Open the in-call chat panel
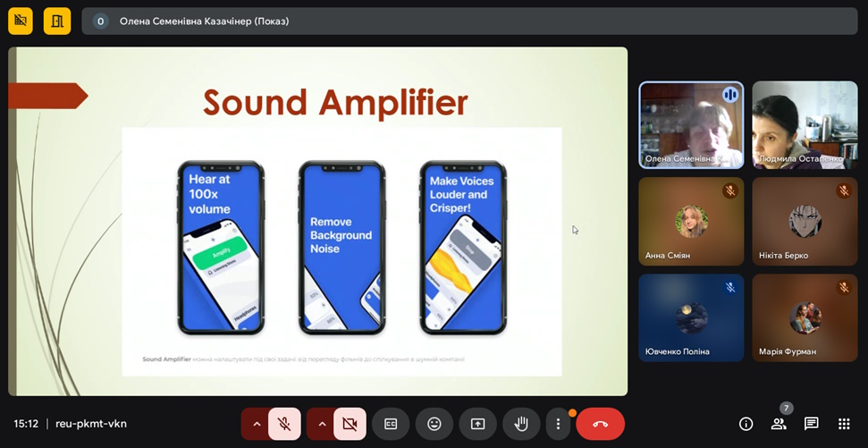The image size is (868, 448). [x=811, y=424]
